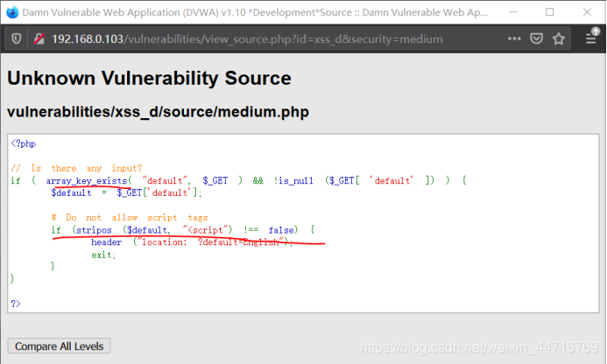Click the header location line

pyautogui.click(x=192, y=242)
